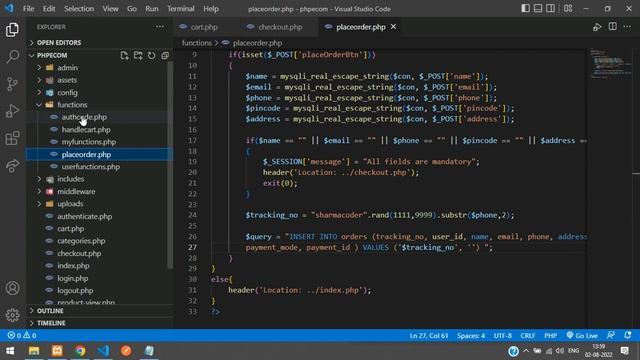640x360 pixels.
Task: Open the Terminal menu
Action: coord(181,9)
